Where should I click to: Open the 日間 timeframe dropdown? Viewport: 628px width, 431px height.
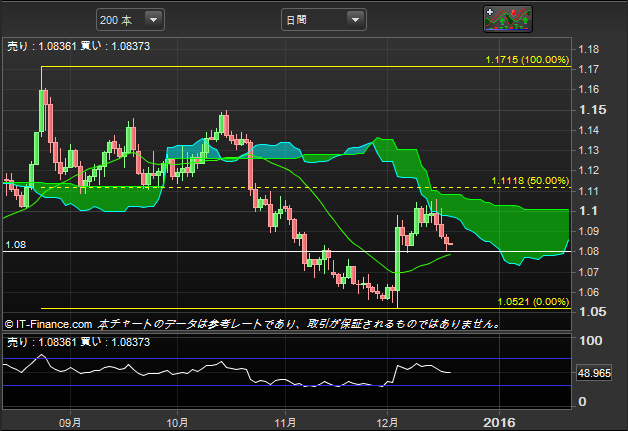point(324,20)
